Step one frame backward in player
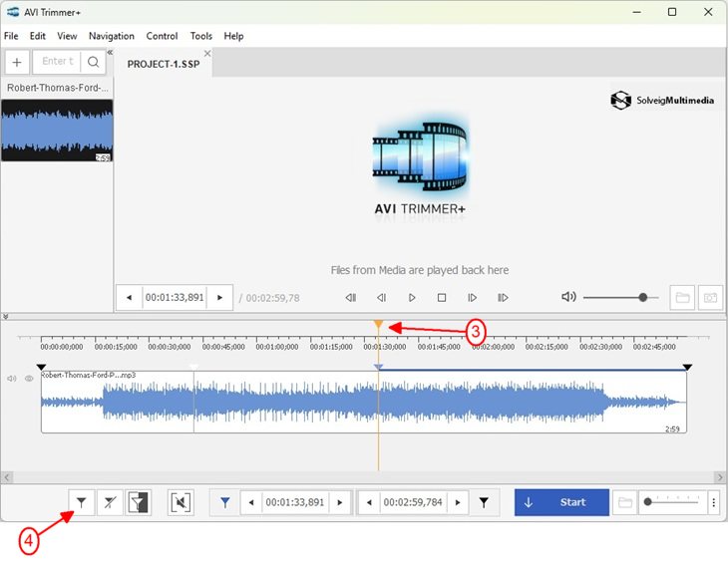The image size is (728, 563). pos(381,297)
